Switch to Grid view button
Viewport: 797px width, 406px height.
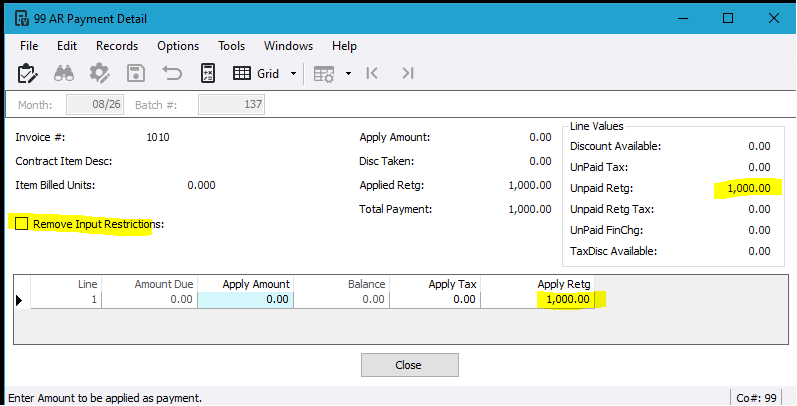click(256, 74)
